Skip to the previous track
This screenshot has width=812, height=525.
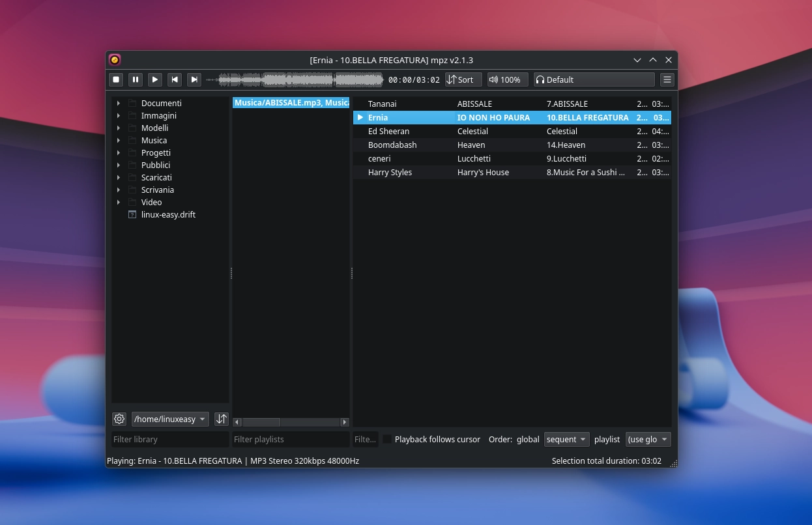(175, 79)
